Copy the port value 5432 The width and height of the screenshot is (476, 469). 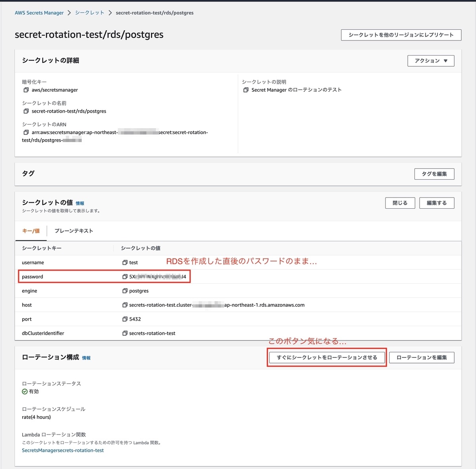point(125,319)
